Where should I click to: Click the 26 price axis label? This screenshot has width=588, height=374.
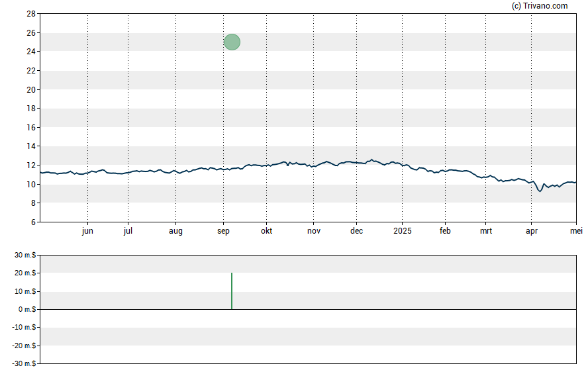(31, 33)
